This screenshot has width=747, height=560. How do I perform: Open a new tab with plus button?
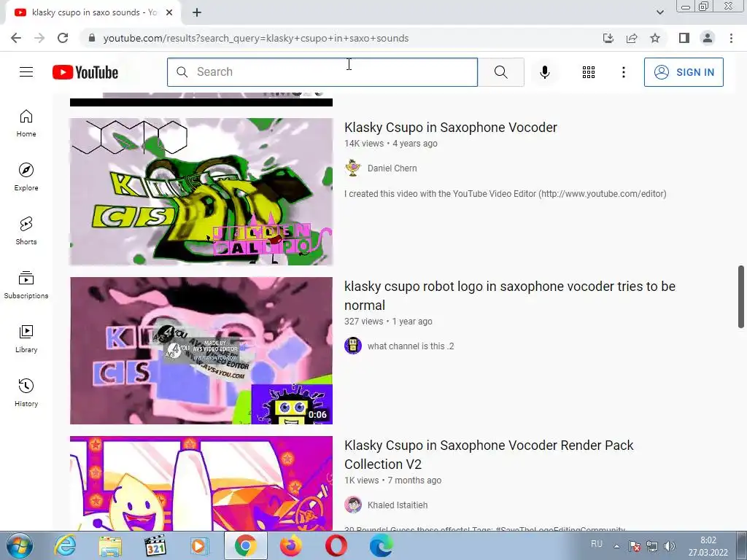tap(197, 12)
